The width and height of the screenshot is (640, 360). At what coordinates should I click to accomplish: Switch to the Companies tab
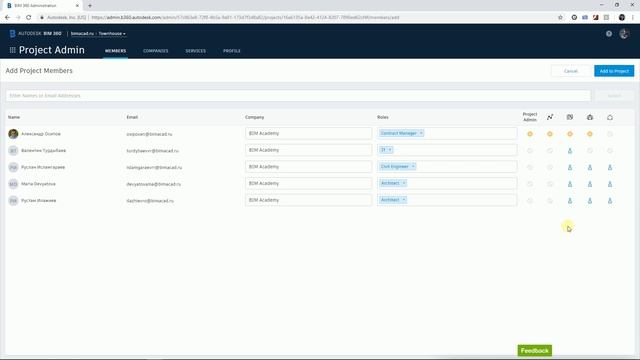pyautogui.click(x=156, y=51)
